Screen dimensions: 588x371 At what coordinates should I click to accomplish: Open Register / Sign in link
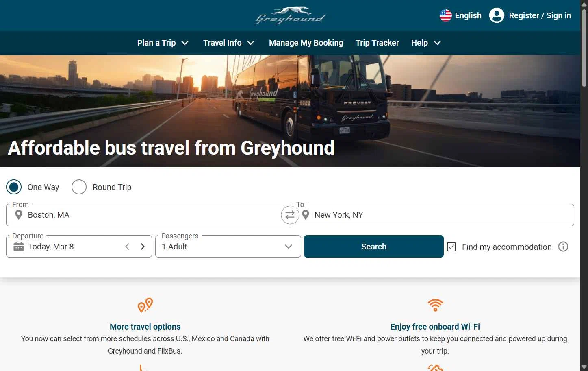click(x=540, y=15)
